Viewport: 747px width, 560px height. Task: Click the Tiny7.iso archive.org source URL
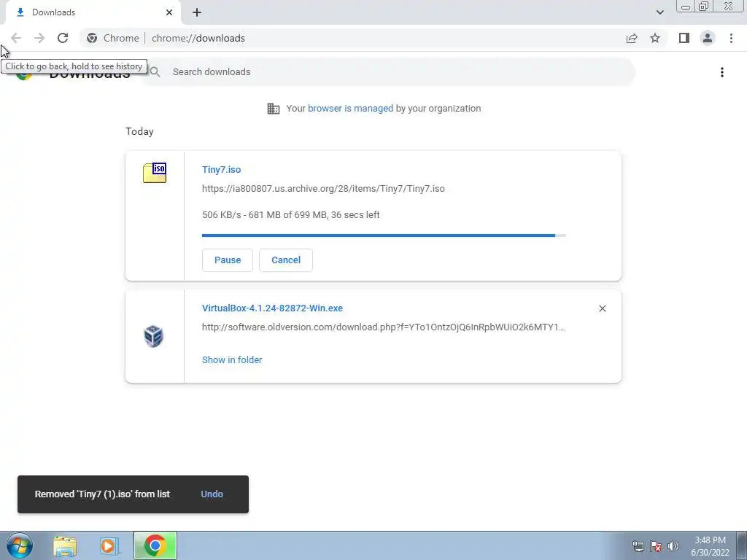(x=323, y=189)
